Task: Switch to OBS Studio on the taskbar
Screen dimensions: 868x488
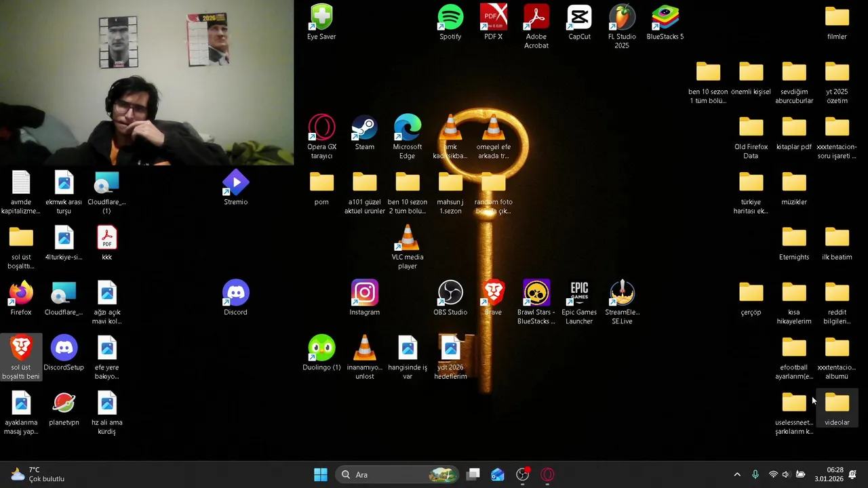Action: [523, 474]
